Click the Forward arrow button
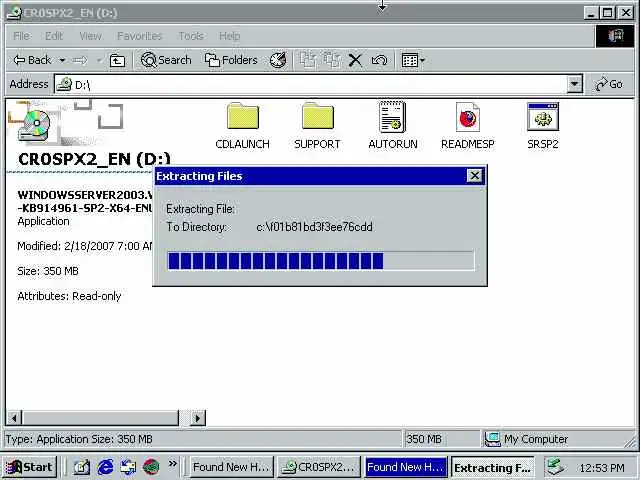 80,60
